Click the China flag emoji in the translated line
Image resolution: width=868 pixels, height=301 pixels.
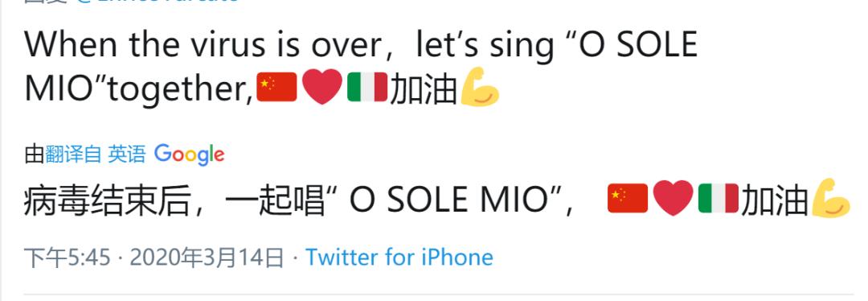point(628,198)
